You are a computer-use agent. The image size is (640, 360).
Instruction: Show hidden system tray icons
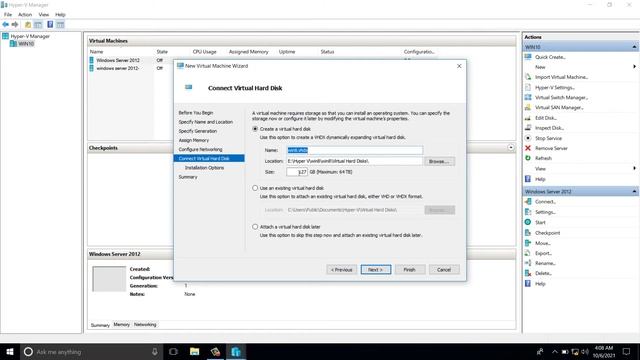point(554,351)
